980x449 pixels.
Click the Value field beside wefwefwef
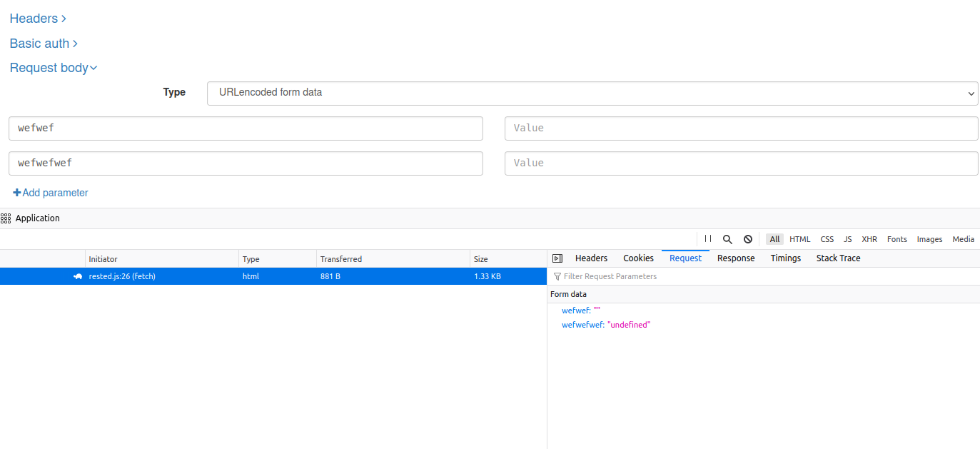click(x=742, y=163)
